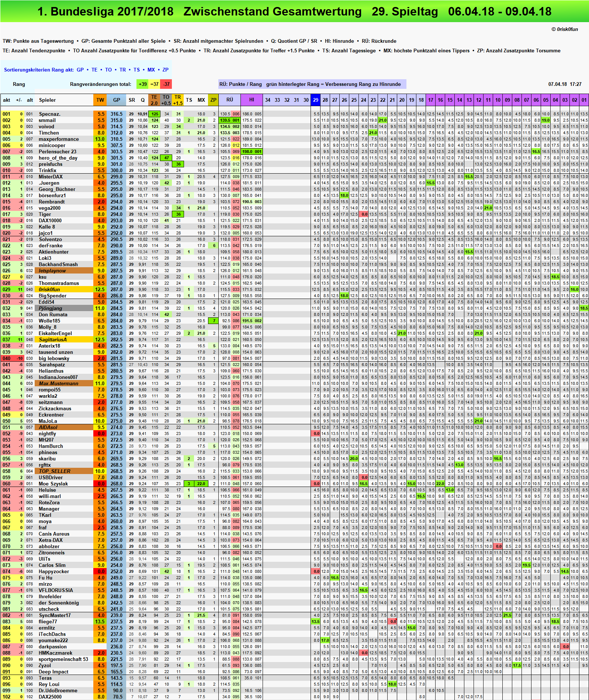Select player name Specnaz.
Image resolution: width=589 pixels, height=700 pixels.
click(x=49, y=114)
